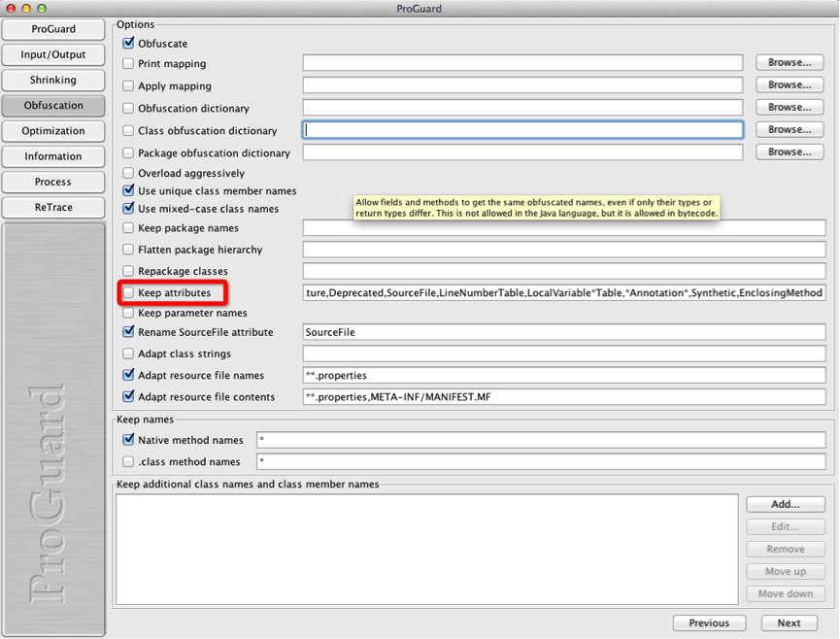
Task: Click into the Print mapping text field
Action: point(522,63)
